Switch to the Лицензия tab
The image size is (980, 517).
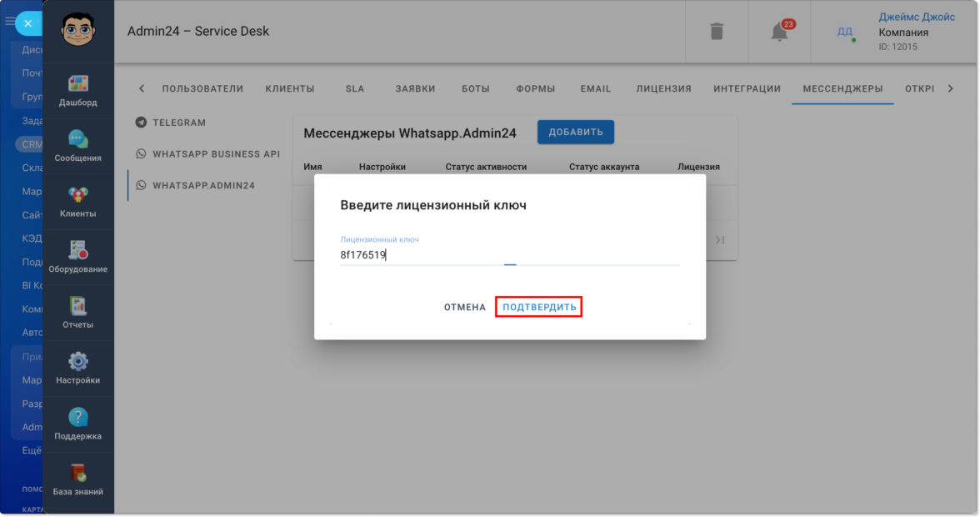(x=663, y=88)
